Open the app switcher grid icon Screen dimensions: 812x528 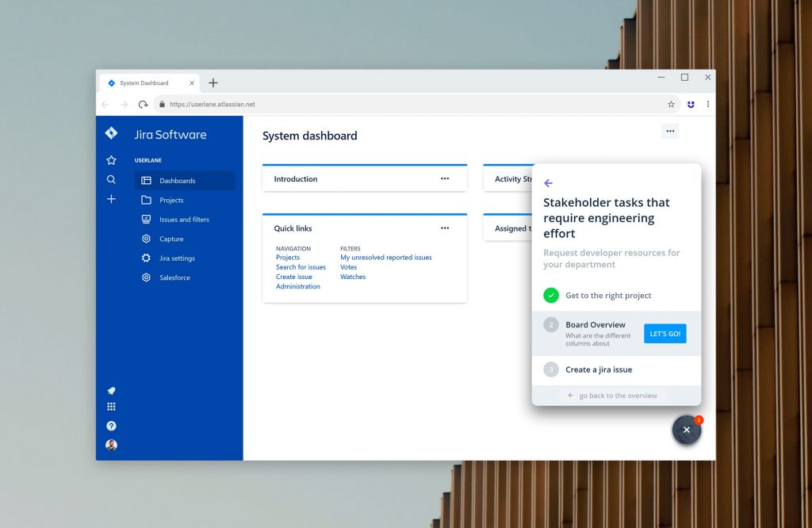(x=111, y=407)
